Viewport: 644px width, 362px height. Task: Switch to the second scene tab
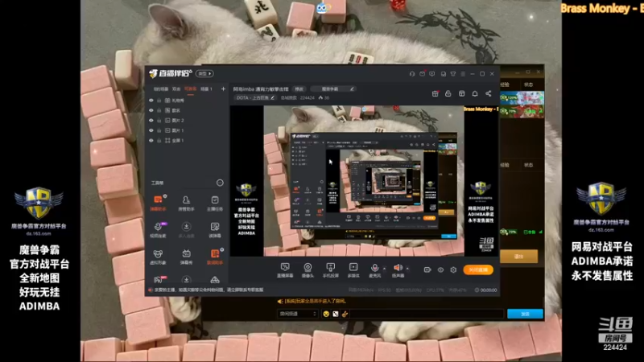click(x=176, y=88)
